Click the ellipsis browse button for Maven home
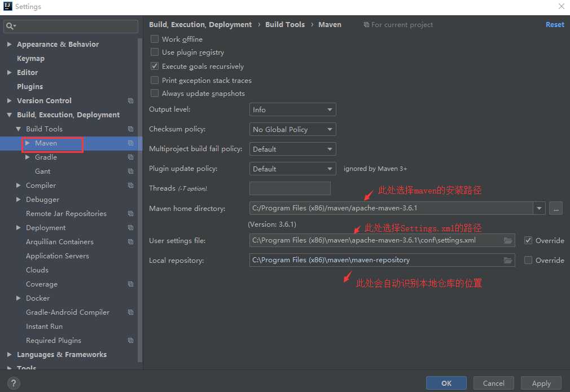570x392 pixels. (x=556, y=209)
